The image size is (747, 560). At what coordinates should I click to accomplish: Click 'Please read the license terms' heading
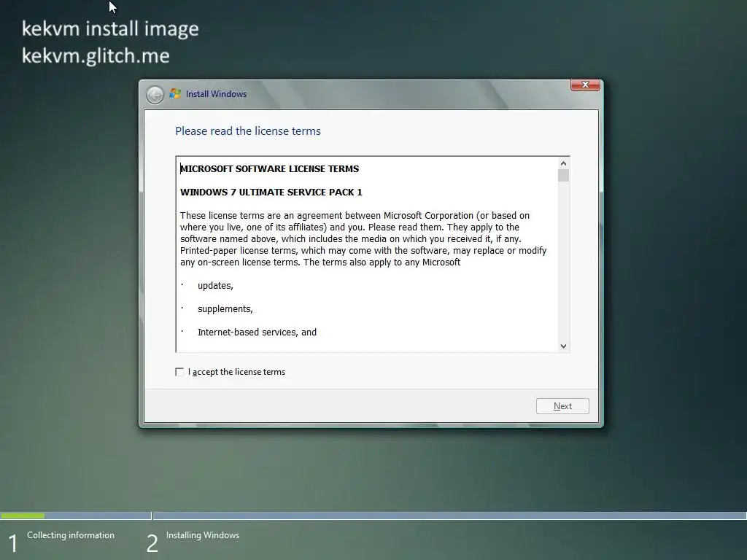[x=248, y=131]
